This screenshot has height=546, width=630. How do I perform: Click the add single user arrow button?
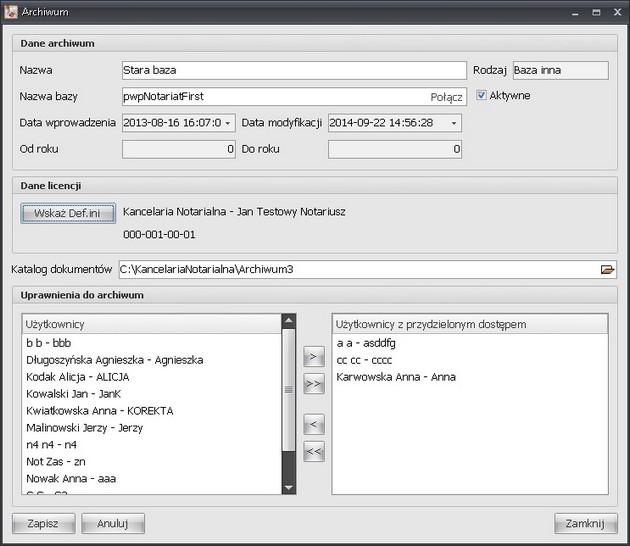click(x=313, y=356)
